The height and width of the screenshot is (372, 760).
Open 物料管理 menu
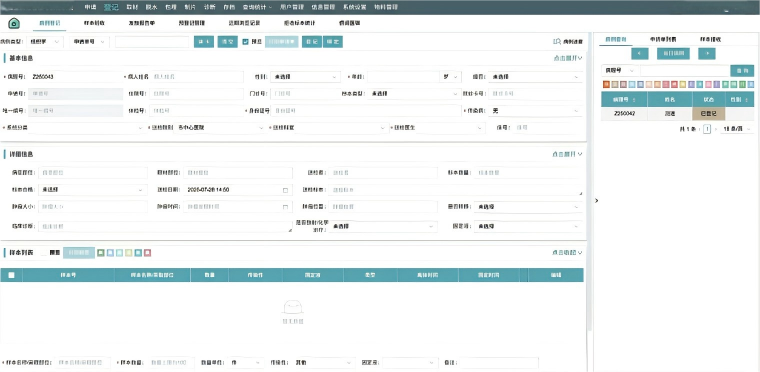pos(386,7)
